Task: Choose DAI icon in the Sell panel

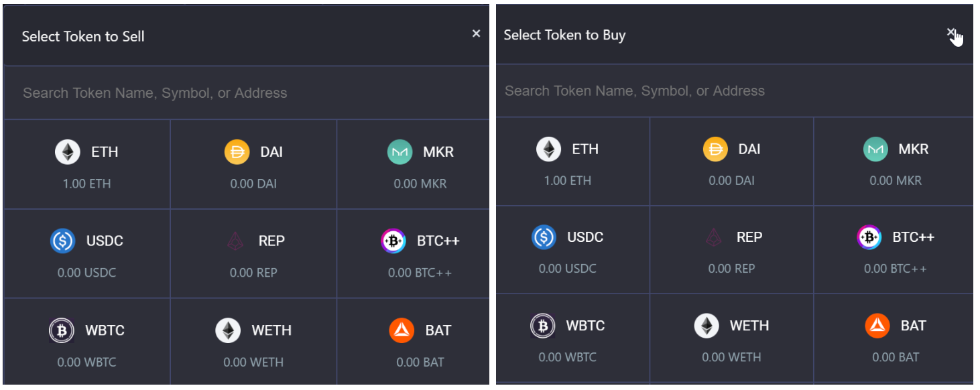Action: 237,152
